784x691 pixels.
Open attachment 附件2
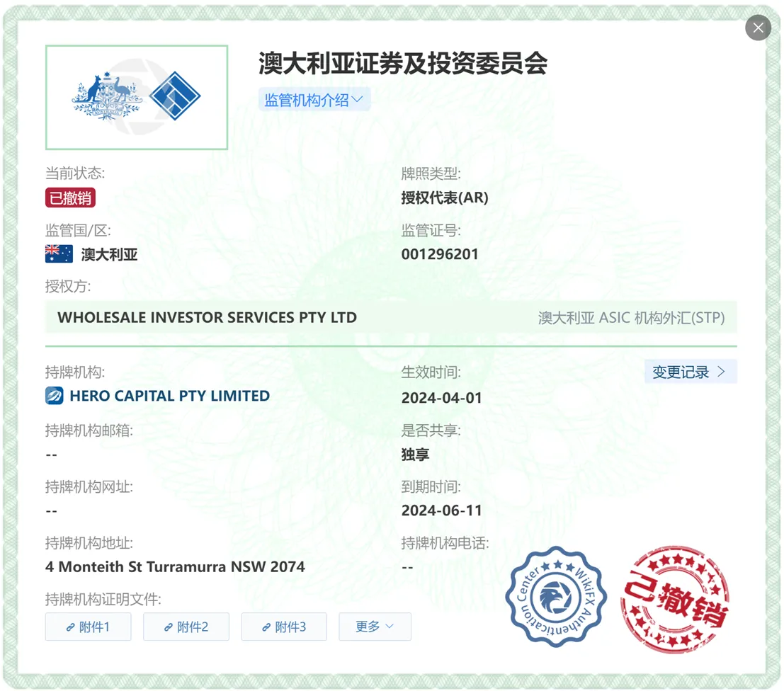click(186, 627)
